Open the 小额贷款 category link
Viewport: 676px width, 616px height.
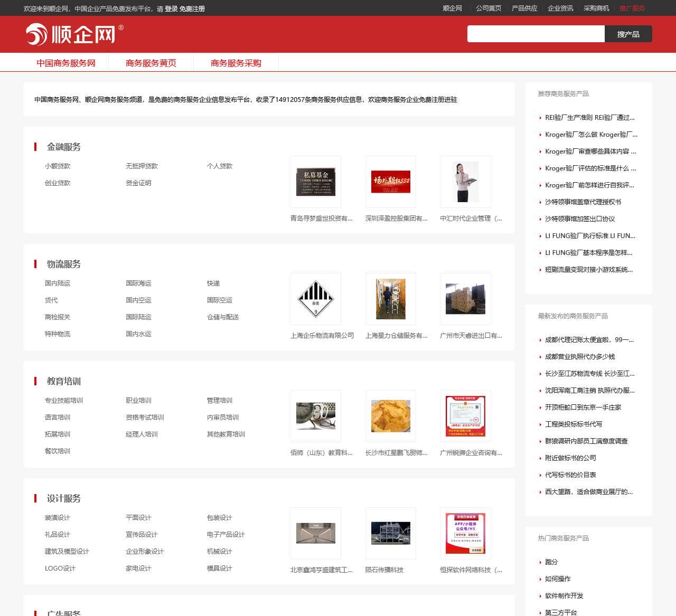[58, 165]
